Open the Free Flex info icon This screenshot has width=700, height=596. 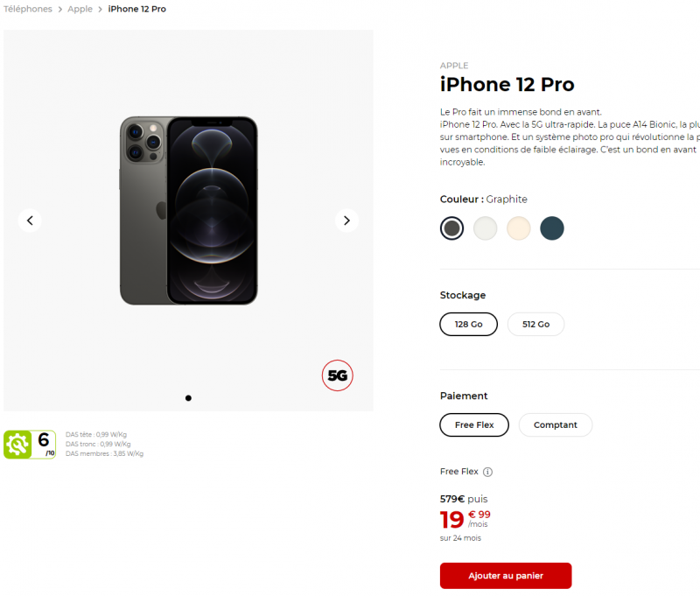[x=488, y=472]
